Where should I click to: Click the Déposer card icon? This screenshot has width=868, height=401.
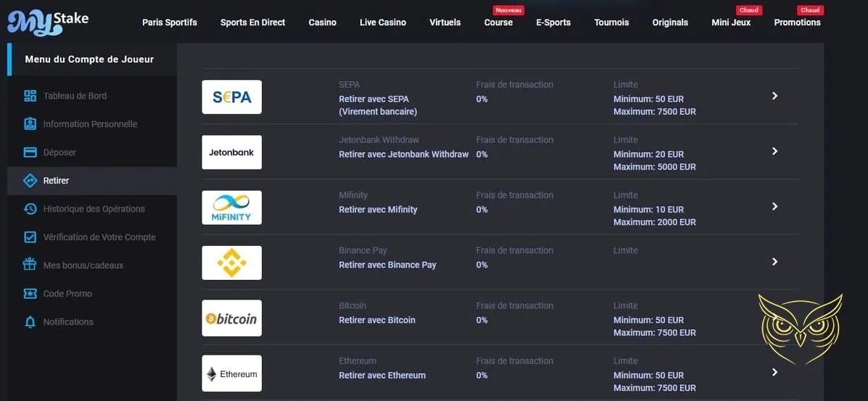(x=30, y=152)
